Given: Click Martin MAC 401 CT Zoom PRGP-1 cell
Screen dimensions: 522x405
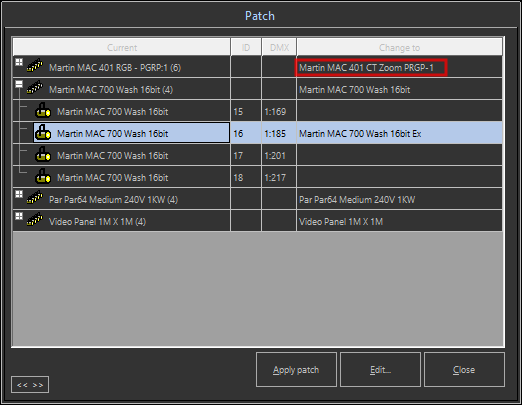Looking at the screenshot, I should click(x=399, y=67).
